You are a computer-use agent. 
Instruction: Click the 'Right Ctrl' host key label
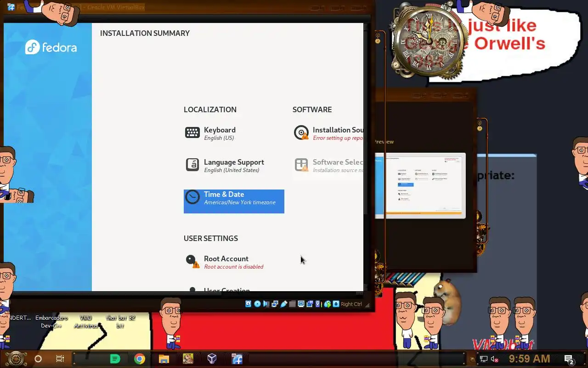[351, 304]
